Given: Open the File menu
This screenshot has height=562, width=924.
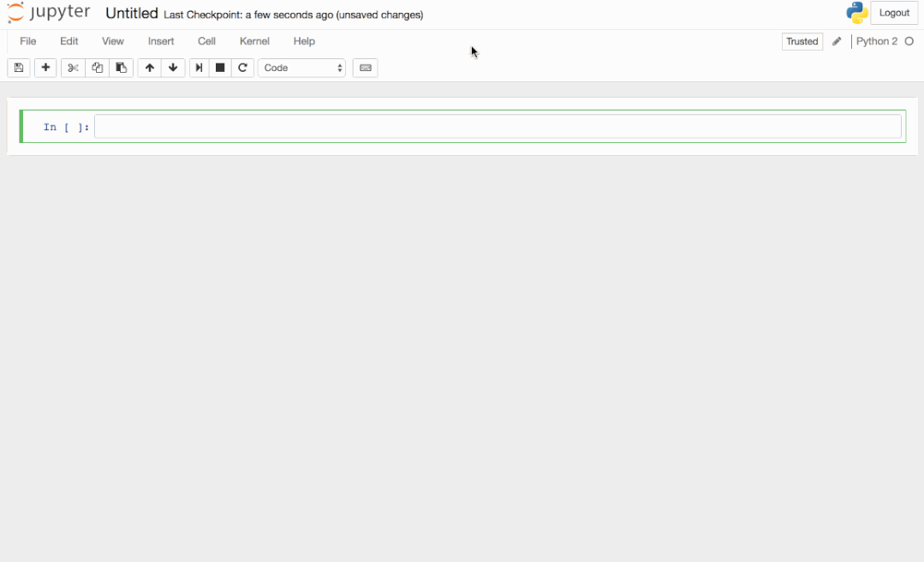Looking at the screenshot, I should pyautogui.click(x=28, y=41).
